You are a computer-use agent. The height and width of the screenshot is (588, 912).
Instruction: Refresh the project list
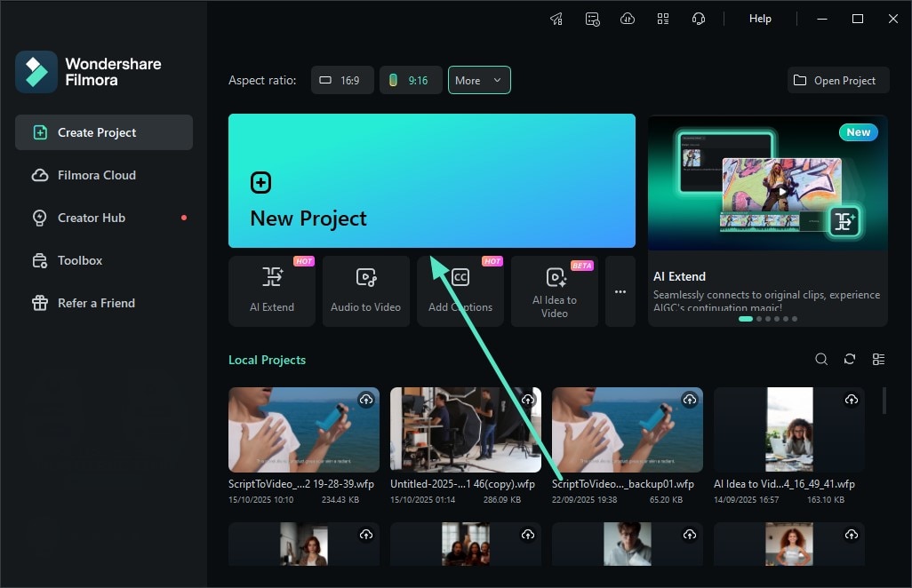point(850,359)
